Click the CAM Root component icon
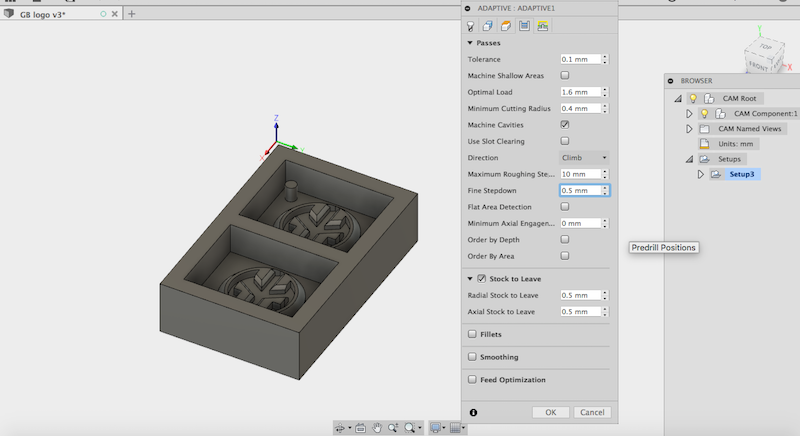800x436 pixels. (709, 98)
